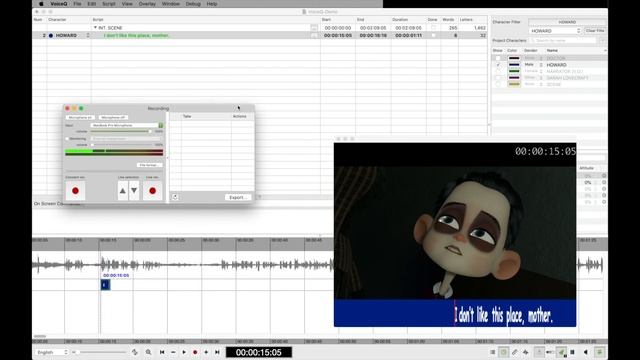The height and width of the screenshot is (360, 640).
Task: Toggle Show checkbox for SARAH character
Action: [498, 78]
